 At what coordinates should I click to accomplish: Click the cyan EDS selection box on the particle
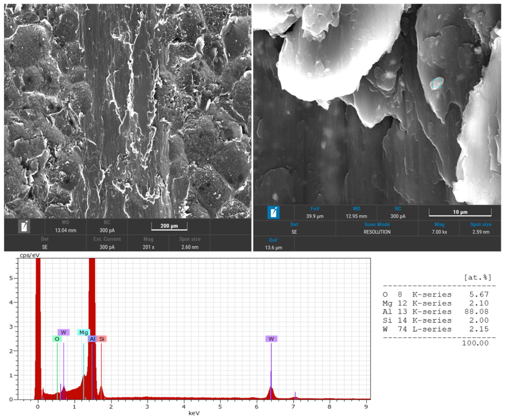point(437,83)
